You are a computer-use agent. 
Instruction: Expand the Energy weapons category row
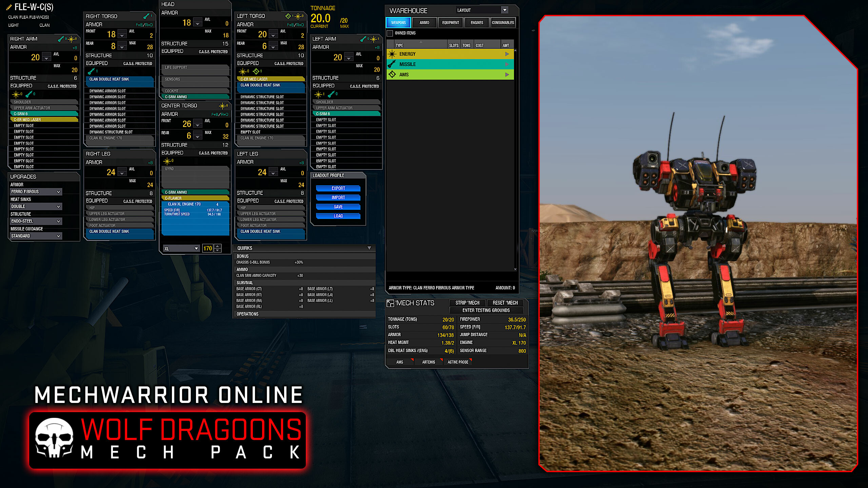click(x=507, y=54)
